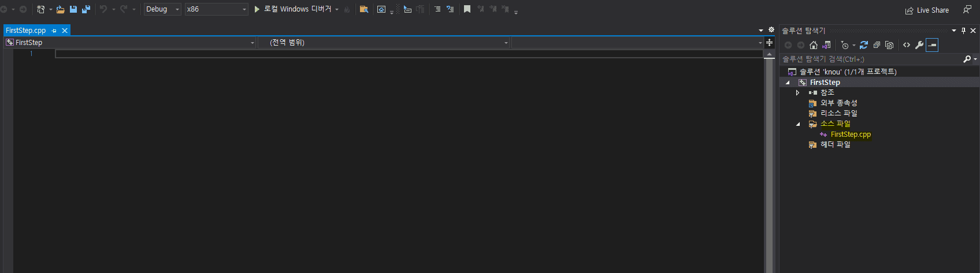The image size is (980, 273).
Task: Click the Save All toolbar icon
Action: click(86, 9)
